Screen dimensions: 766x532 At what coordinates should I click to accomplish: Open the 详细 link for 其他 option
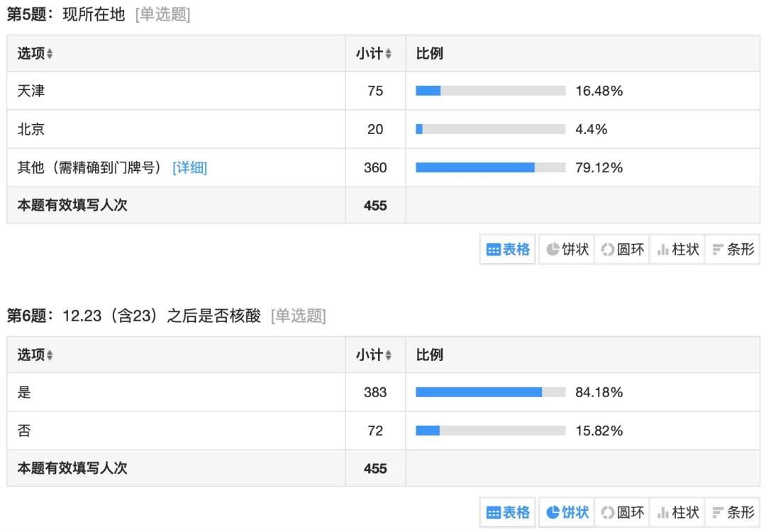coord(190,168)
